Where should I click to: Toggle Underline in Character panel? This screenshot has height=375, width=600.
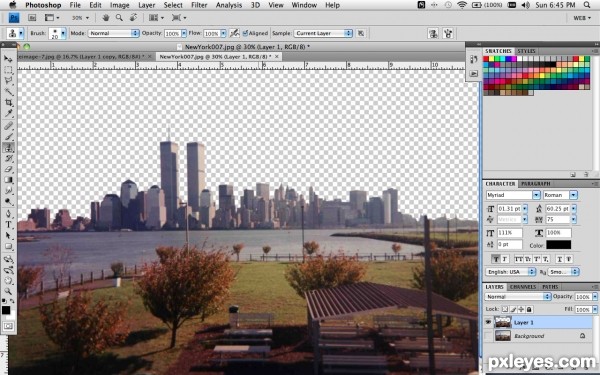[560, 259]
